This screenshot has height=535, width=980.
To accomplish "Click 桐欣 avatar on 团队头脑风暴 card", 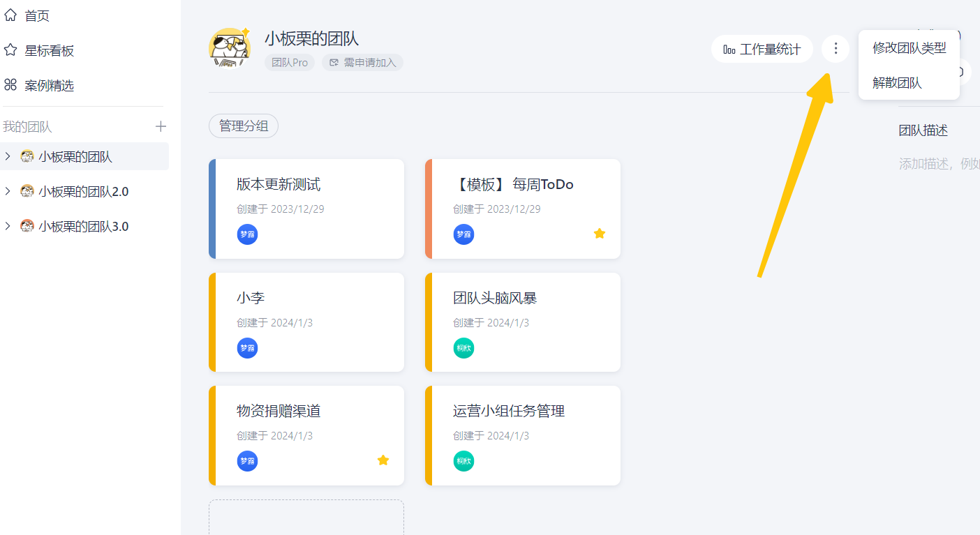I will click(463, 348).
